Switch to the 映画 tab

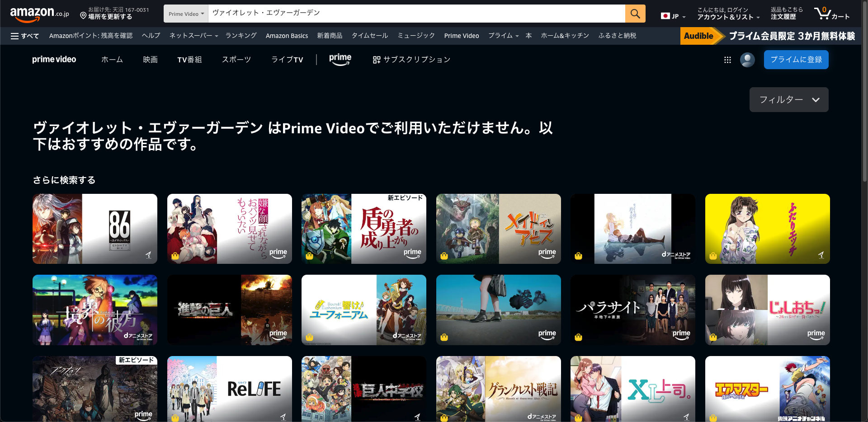click(150, 59)
